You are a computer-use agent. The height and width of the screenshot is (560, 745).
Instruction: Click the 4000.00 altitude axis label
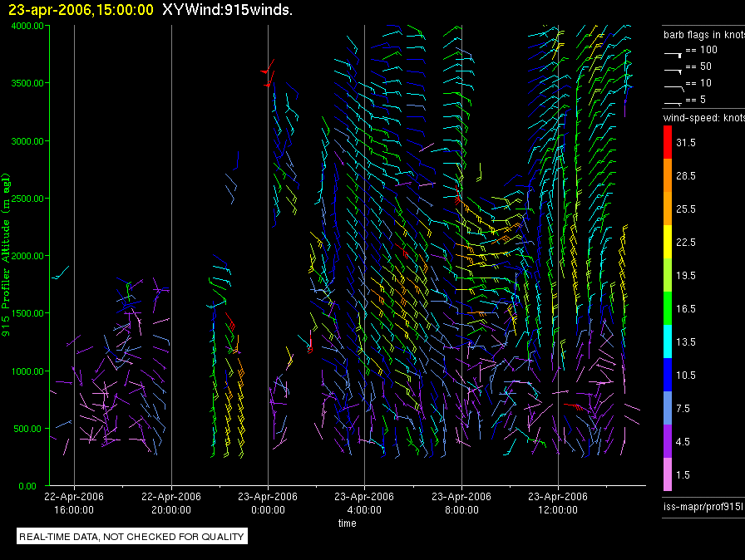point(27,26)
